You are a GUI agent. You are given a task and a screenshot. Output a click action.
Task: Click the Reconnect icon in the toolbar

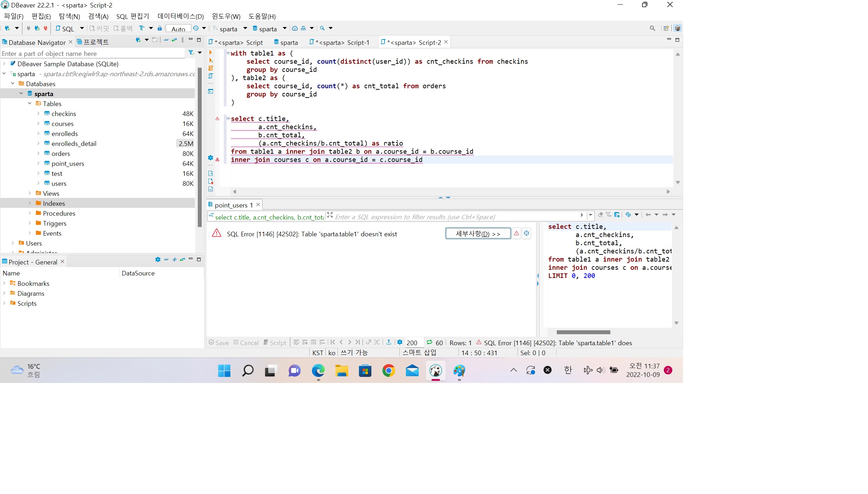coord(37,28)
